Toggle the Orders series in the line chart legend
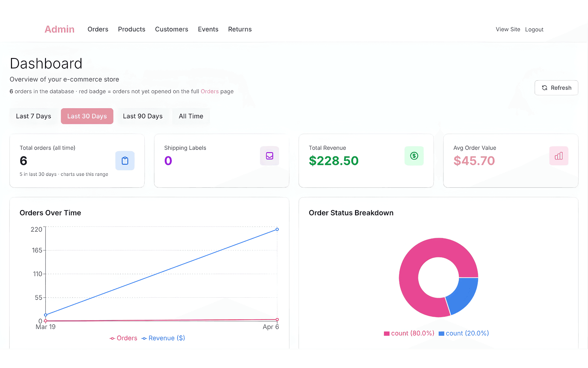The image size is (588, 368). 123,338
